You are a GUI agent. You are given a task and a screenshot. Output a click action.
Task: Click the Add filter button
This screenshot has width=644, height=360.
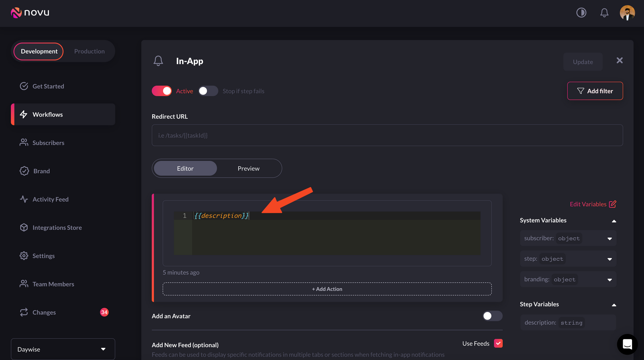(595, 91)
